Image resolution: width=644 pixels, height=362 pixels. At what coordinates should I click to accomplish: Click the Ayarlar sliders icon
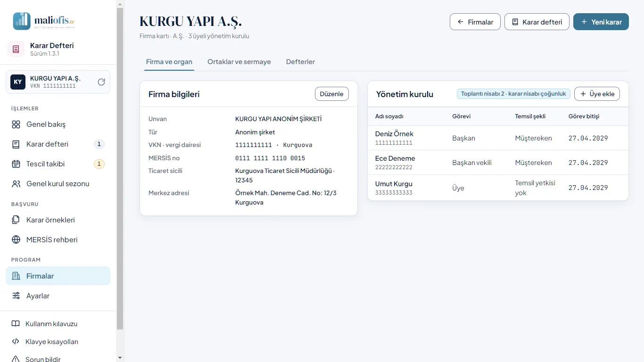click(16, 296)
